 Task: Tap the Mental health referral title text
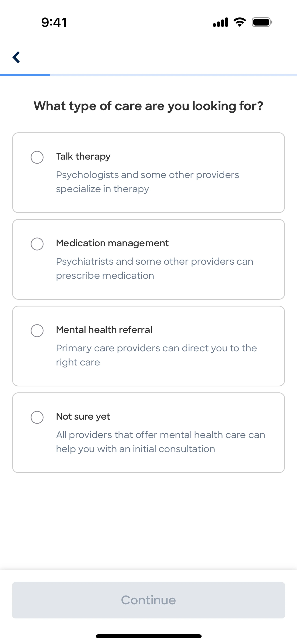[x=104, y=330]
